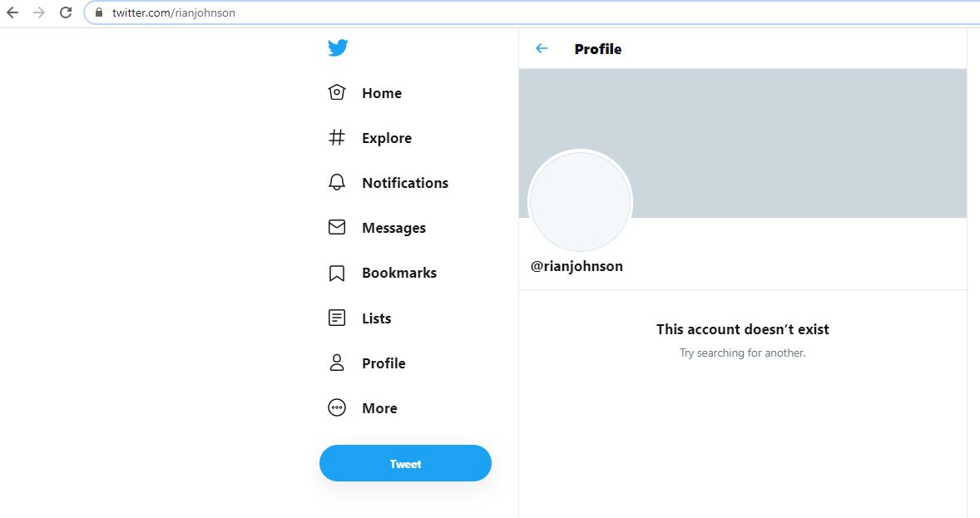Select Explore in the sidebar
The width and height of the screenshot is (980, 518).
click(387, 138)
